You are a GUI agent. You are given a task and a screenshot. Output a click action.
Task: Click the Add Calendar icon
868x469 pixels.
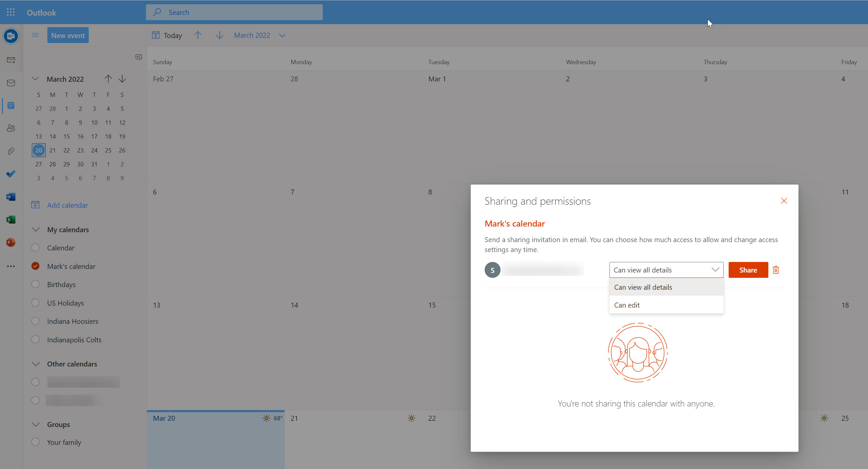click(x=36, y=205)
